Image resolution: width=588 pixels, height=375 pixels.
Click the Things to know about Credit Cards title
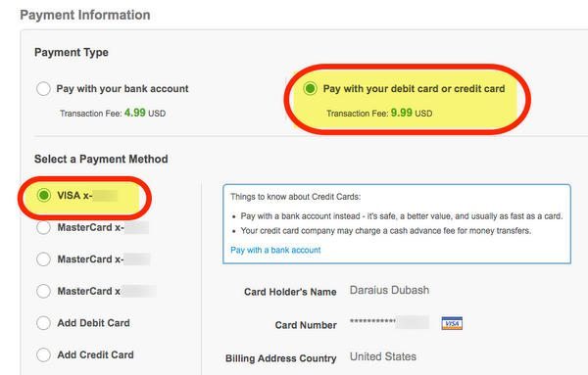pyautogui.click(x=296, y=197)
